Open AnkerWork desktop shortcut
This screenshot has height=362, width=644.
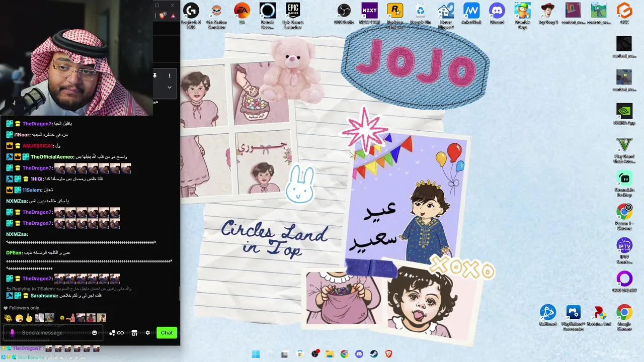tap(471, 14)
